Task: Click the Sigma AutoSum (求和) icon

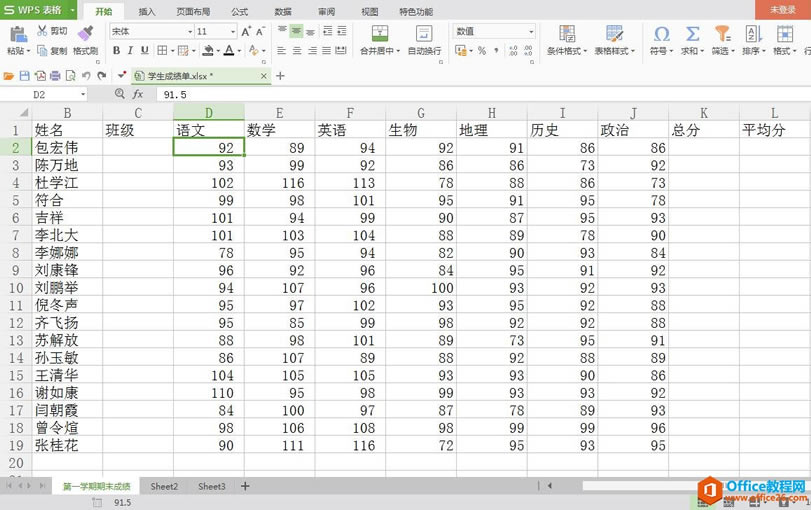Action: (x=692, y=34)
